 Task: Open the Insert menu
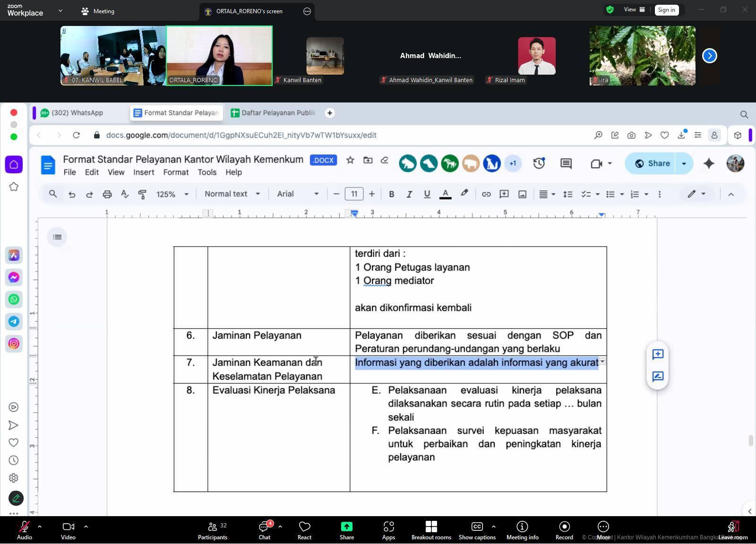[x=144, y=172]
